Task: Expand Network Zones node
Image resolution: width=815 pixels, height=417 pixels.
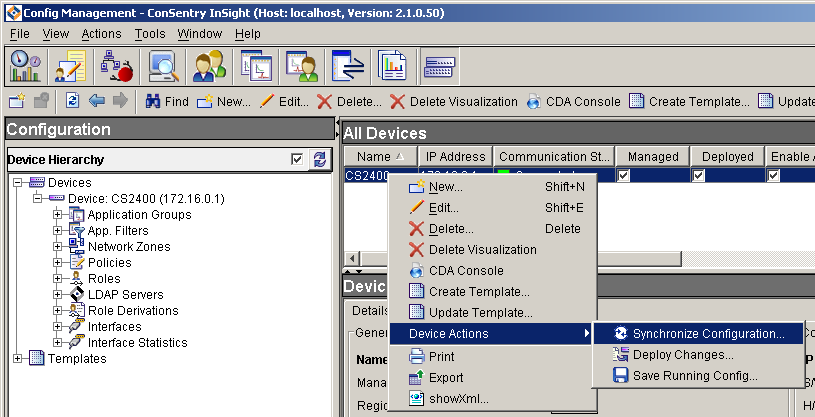Action: pos(57,247)
